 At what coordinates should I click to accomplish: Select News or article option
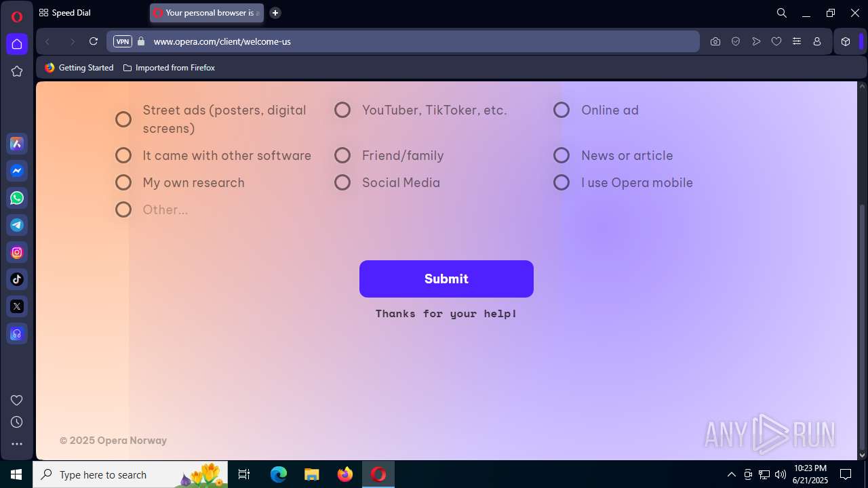point(561,155)
